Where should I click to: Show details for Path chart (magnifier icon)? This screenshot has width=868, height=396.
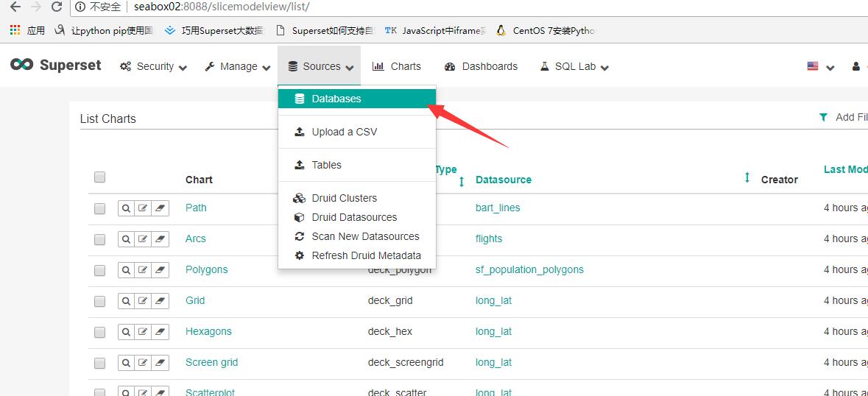[x=126, y=208]
